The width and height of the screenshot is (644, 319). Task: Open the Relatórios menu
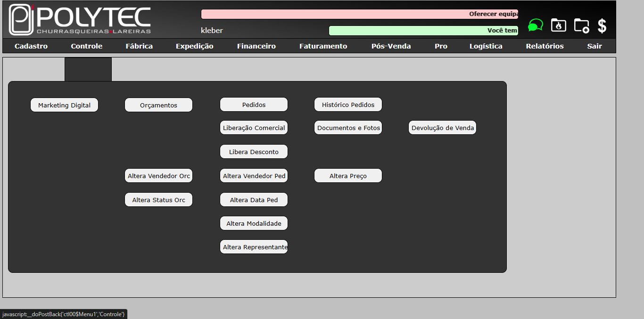tap(545, 46)
